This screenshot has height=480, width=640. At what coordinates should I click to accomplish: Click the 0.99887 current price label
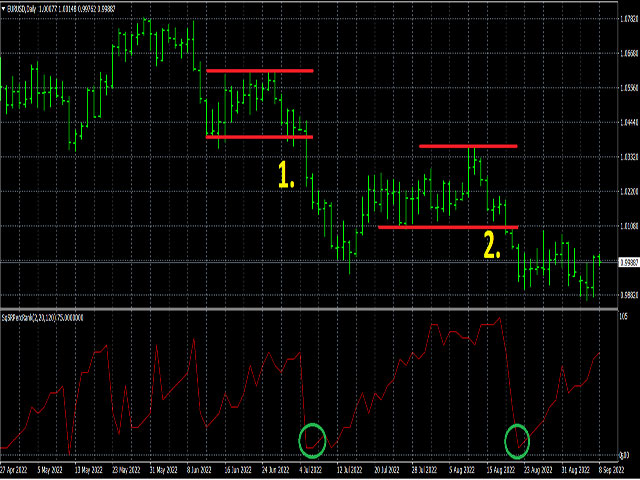(x=629, y=263)
